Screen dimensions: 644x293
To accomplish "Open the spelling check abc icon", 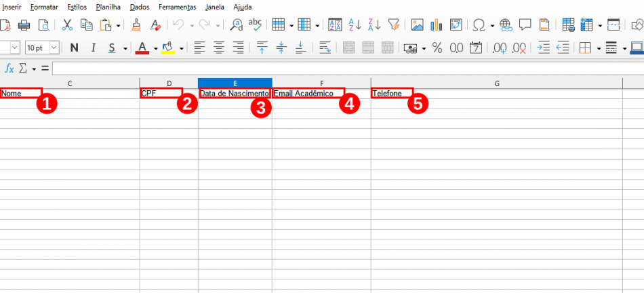I will click(255, 24).
